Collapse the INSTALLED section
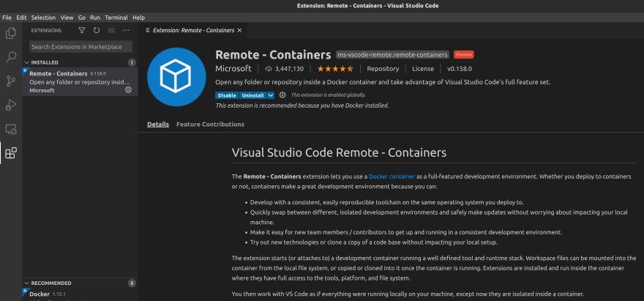 click(26, 62)
